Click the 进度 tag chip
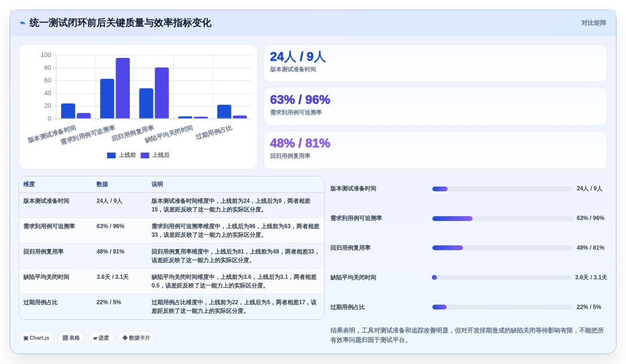 pyautogui.click(x=101, y=338)
